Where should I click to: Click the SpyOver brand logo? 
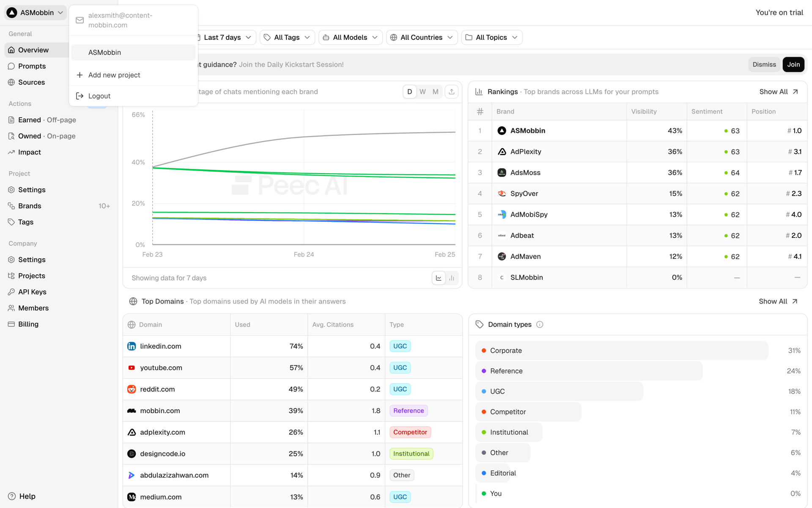point(502,193)
